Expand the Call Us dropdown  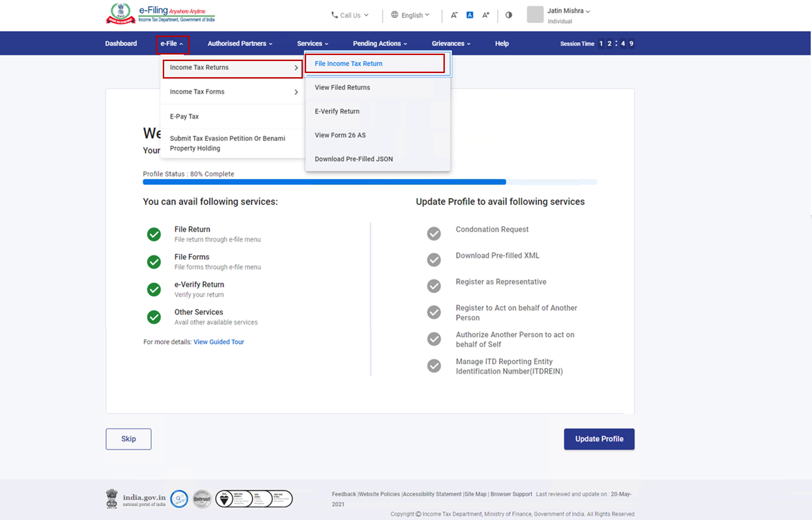click(x=350, y=15)
